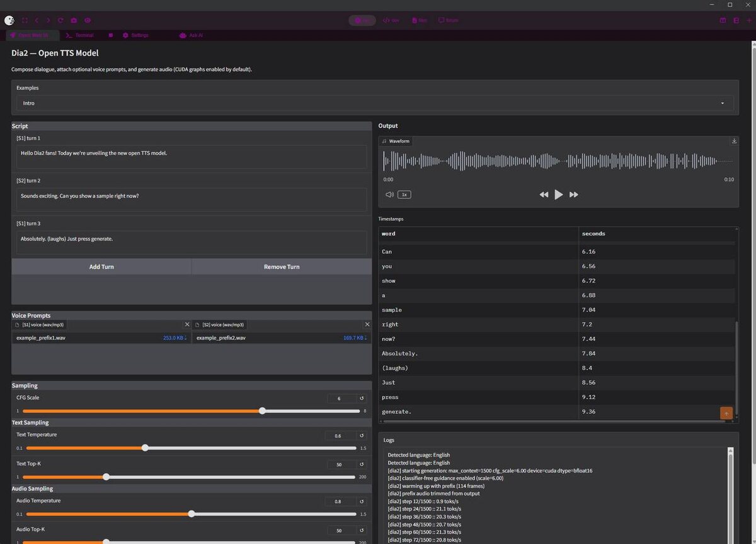Image resolution: width=756 pixels, height=544 pixels.
Task: Download example_prefix1.wav via its size link
Action: pos(175,338)
